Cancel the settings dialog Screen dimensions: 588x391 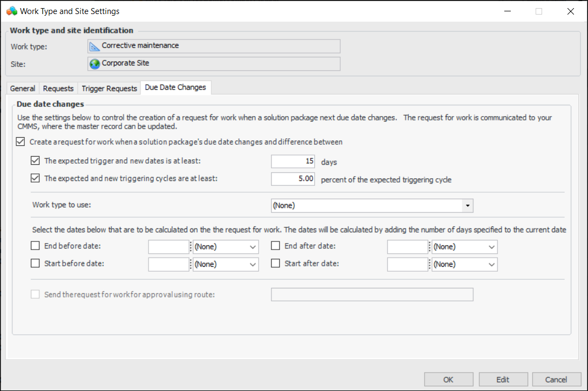(x=556, y=379)
